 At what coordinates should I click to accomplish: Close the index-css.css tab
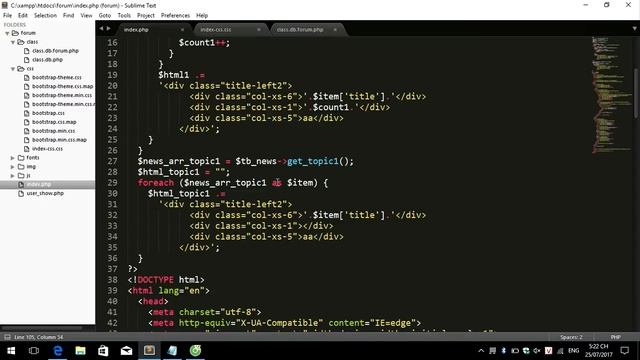(259, 30)
